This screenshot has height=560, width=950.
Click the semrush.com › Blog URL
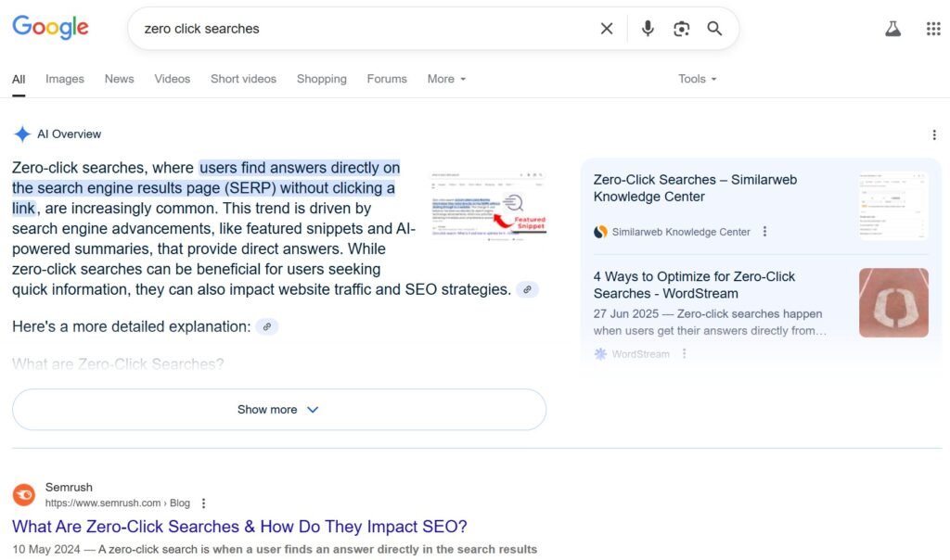pos(118,503)
